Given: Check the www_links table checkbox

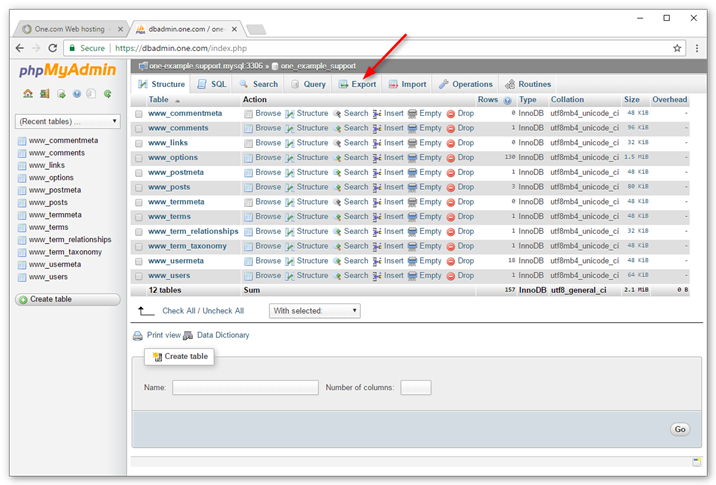Looking at the screenshot, I should pyautogui.click(x=139, y=143).
